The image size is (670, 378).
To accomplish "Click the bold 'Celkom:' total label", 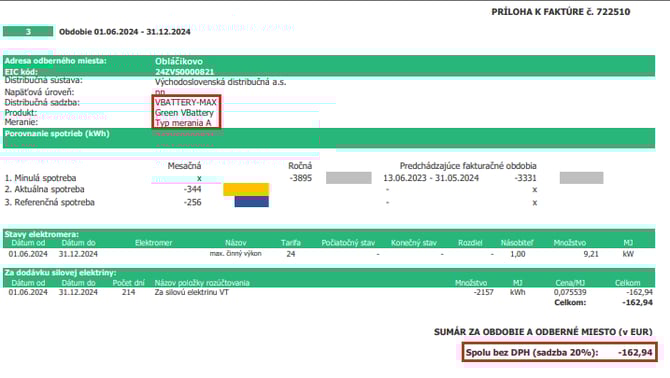I will tap(570, 302).
